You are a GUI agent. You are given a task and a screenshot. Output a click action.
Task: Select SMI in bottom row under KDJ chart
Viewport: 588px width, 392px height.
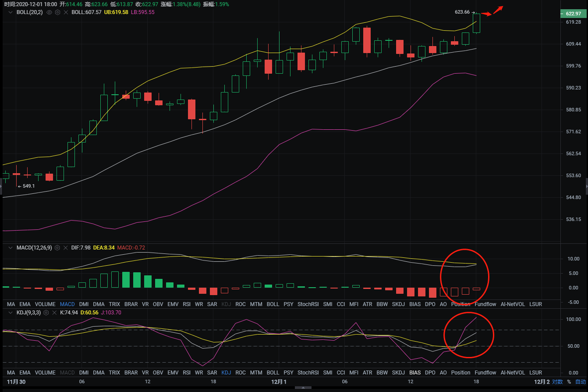(328, 373)
